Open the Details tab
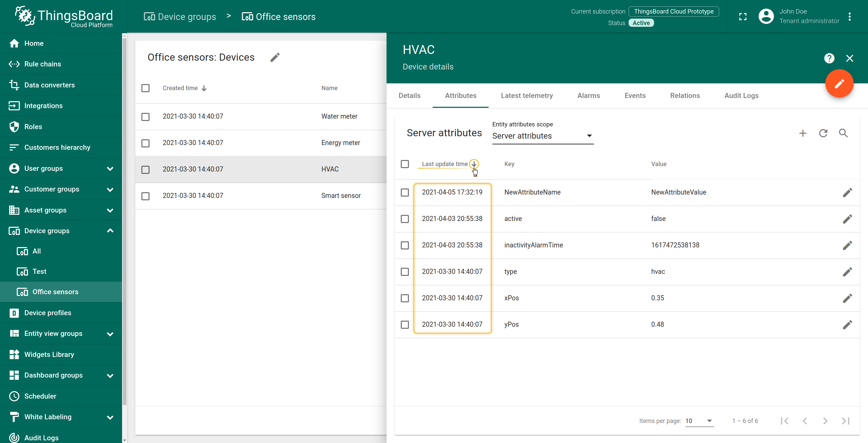Screen dimensions: 868x443 click(409, 96)
